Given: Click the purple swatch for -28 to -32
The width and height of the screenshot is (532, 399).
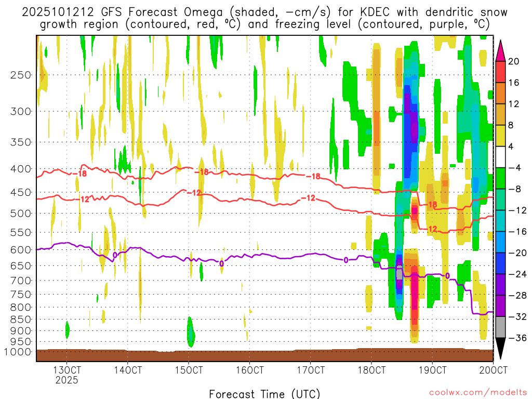Looking at the screenshot, I should click(x=500, y=306).
